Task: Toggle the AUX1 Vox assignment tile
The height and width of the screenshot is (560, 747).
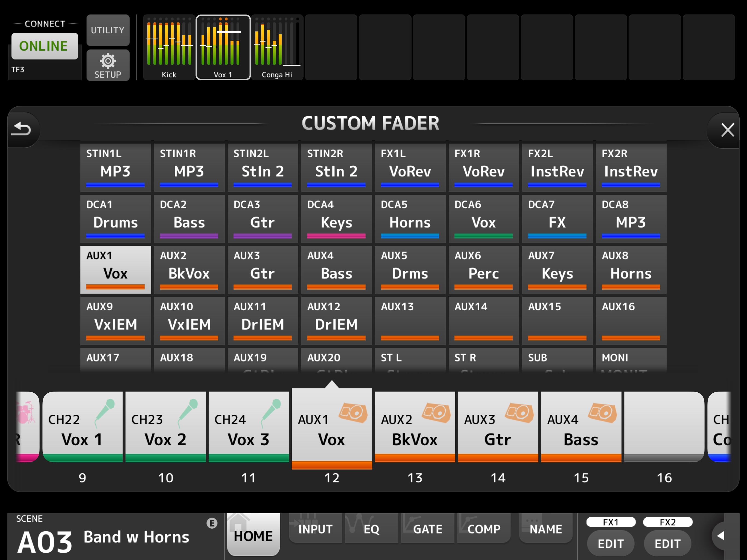Action: click(x=115, y=269)
